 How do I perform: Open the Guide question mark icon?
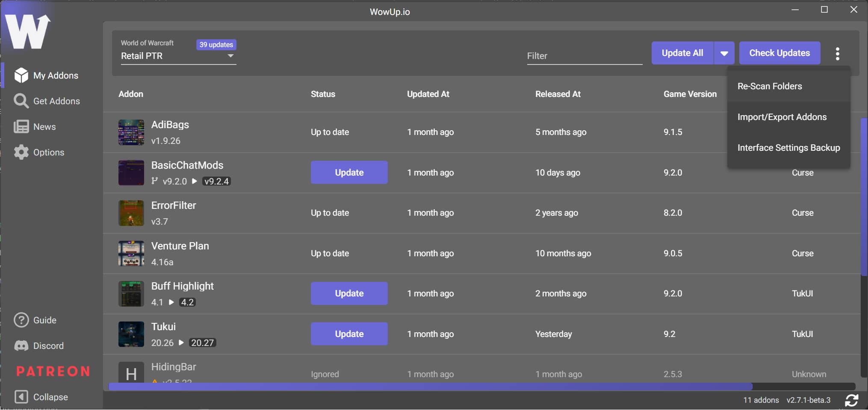21,320
